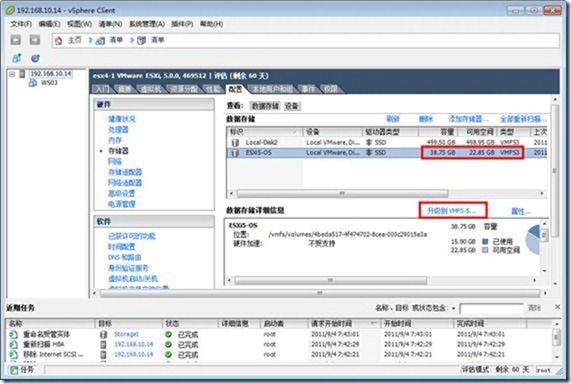Image resolution: width=571 pixels, height=384 pixels.
Task: Switch to the 入门 tab
Action: 102,89
